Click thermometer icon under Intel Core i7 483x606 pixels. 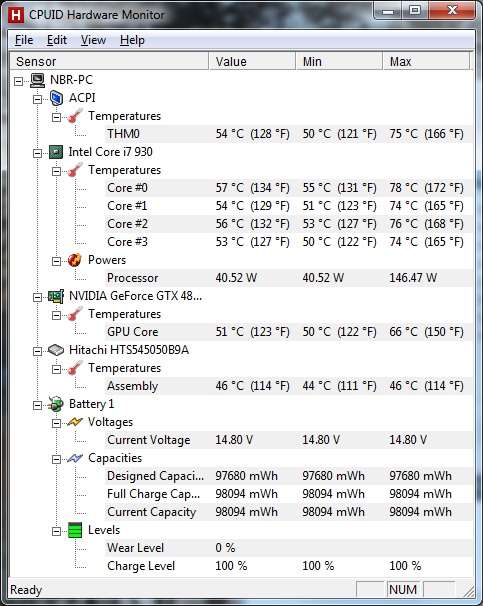pos(75,170)
